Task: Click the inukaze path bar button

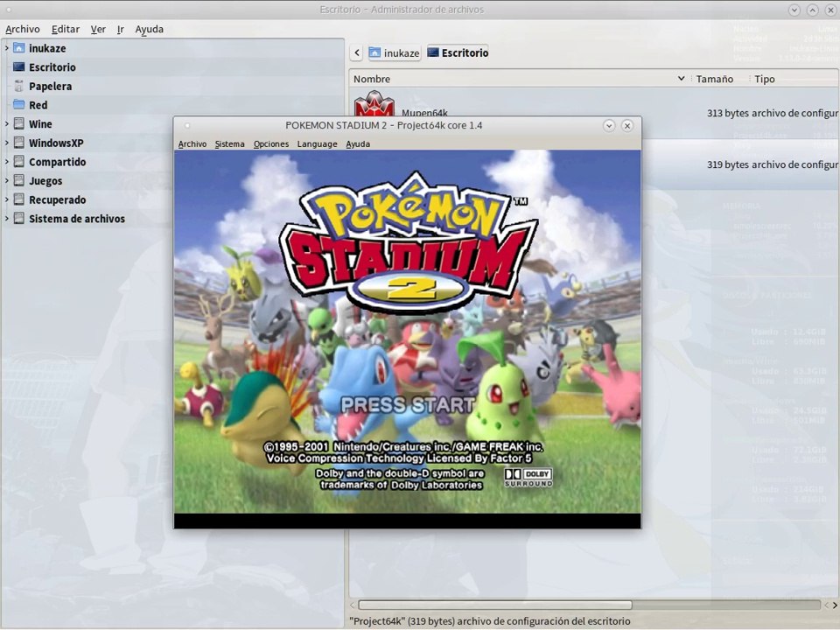Action: click(x=394, y=53)
